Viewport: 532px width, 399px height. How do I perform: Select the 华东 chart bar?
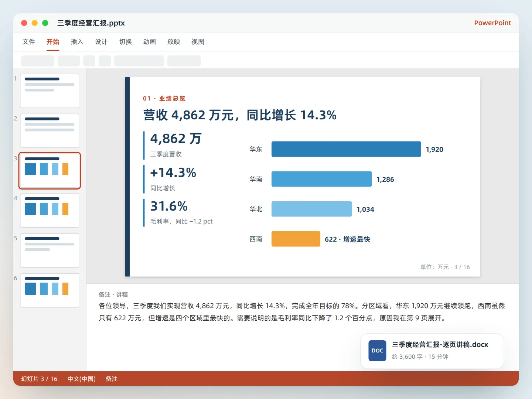coord(346,149)
